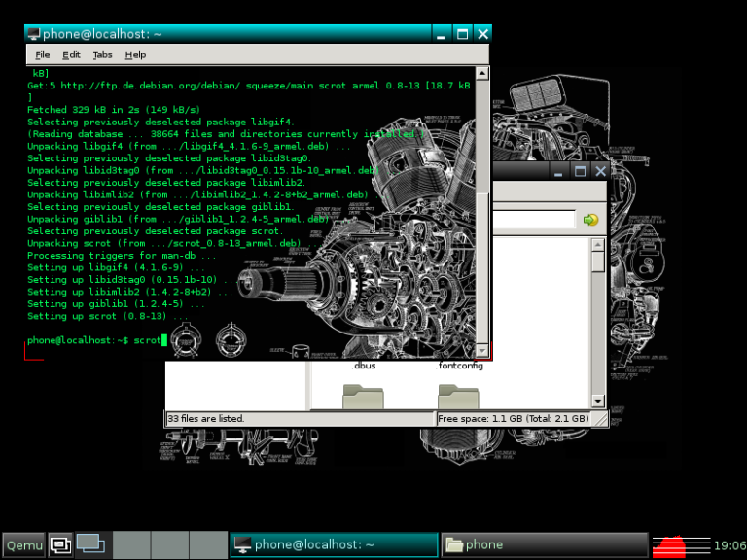Open the Edit menu in the terminal
Viewport: 747px width, 560px height.
pos(72,55)
